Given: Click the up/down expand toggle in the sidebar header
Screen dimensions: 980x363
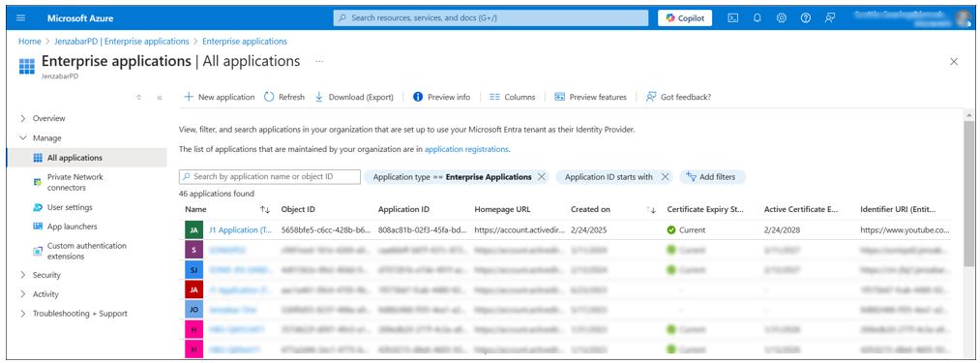Looking at the screenshot, I should click(x=138, y=97).
